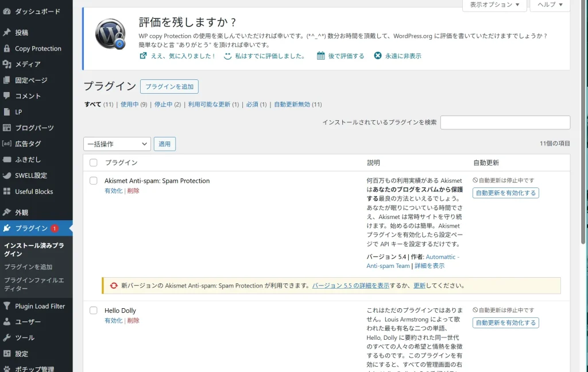Click the paintbrush icon beside 外観
The height and width of the screenshot is (372, 588).
tap(7, 212)
